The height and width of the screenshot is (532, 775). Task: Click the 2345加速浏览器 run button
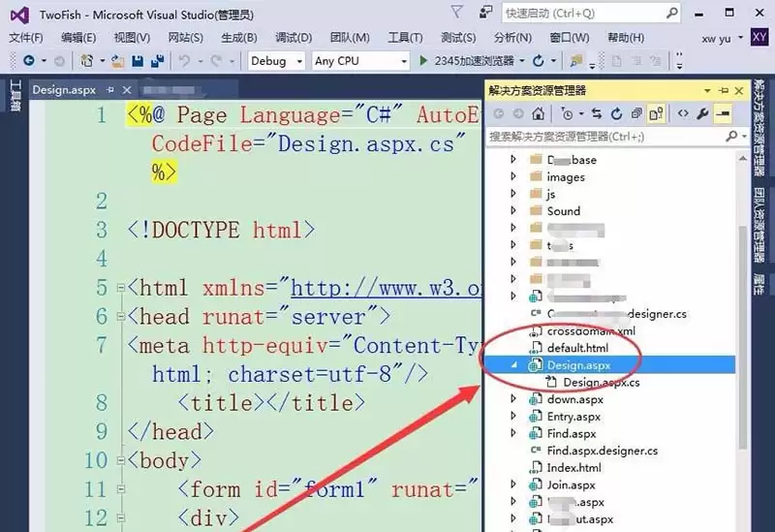pos(469,60)
